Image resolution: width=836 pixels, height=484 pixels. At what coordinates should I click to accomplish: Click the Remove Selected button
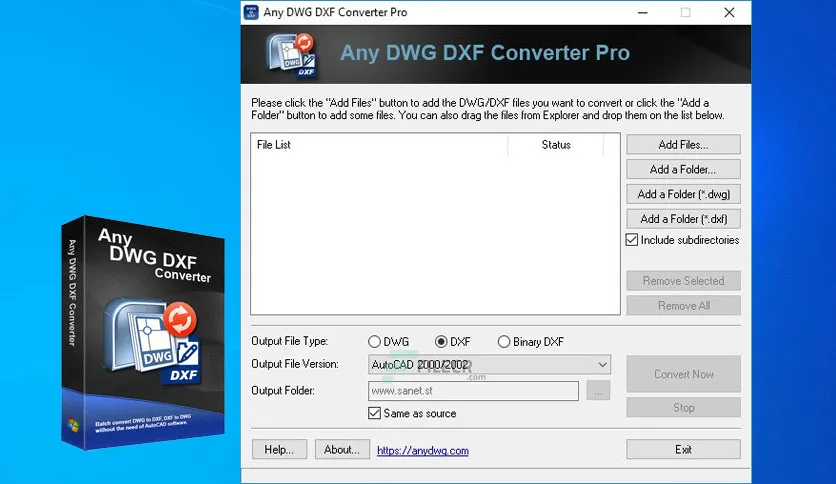click(x=683, y=281)
